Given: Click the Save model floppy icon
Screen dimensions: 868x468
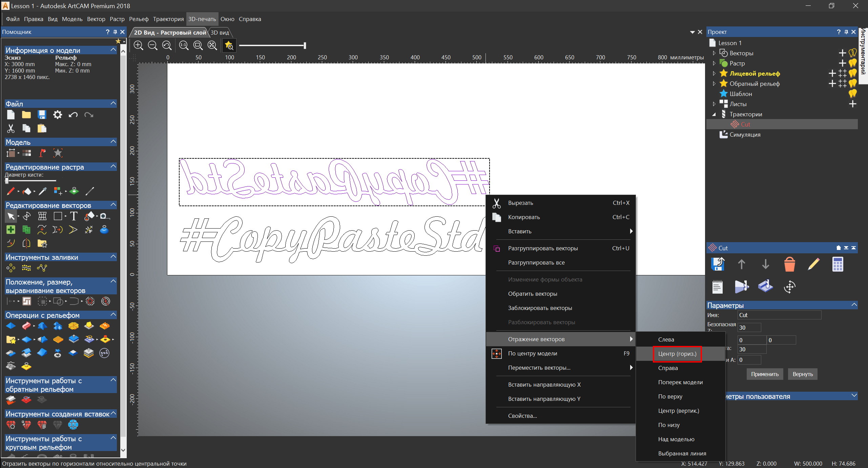Looking at the screenshot, I should pos(42,115).
